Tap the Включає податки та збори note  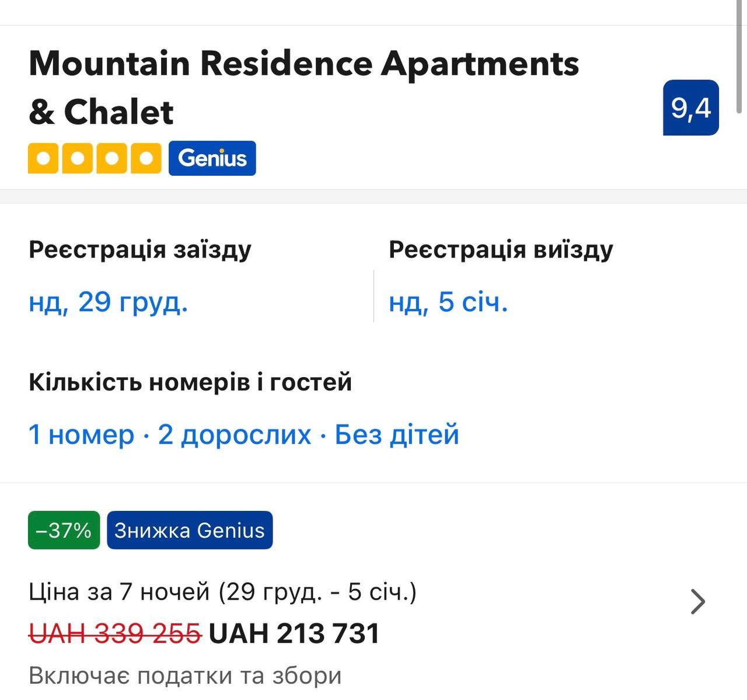pos(185,675)
